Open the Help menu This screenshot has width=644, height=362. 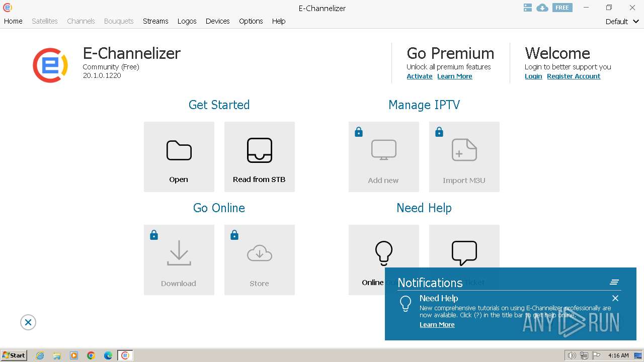pyautogui.click(x=279, y=21)
